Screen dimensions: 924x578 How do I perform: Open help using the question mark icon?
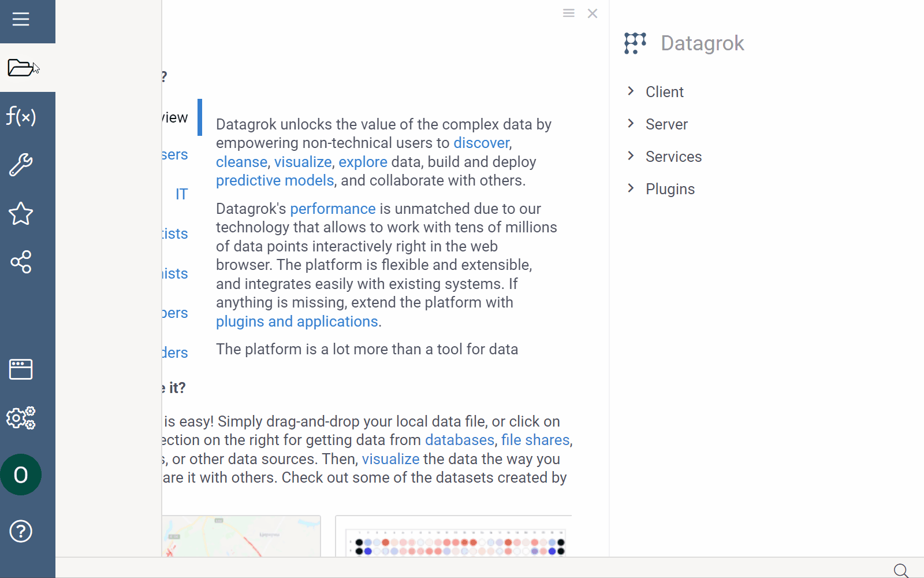(21, 531)
